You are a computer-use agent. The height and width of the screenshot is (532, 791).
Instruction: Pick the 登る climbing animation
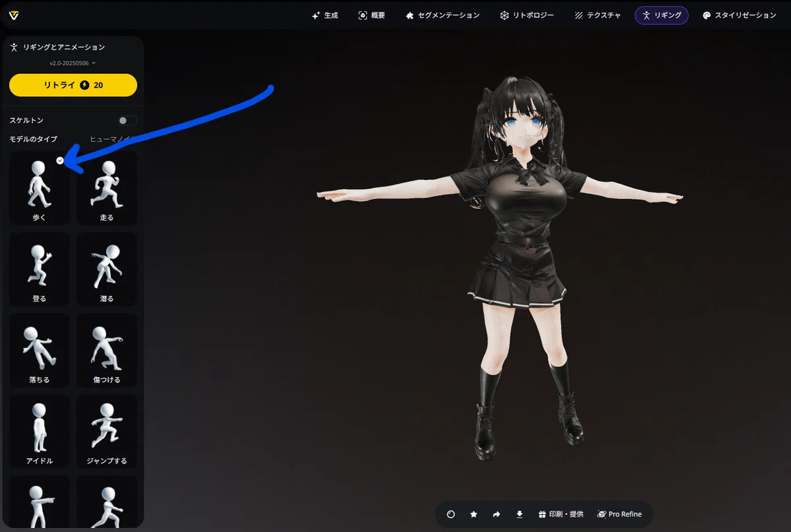pyautogui.click(x=40, y=270)
